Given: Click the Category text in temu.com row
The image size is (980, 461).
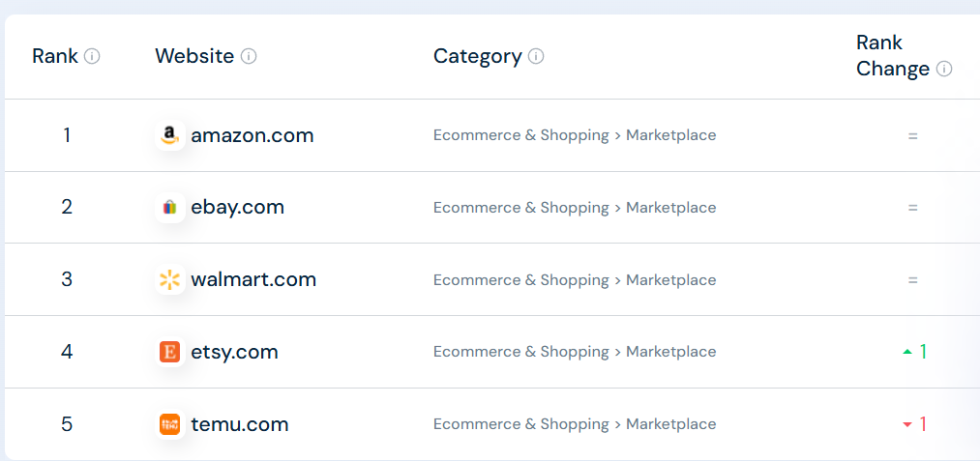Looking at the screenshot, I should [575, 424].
